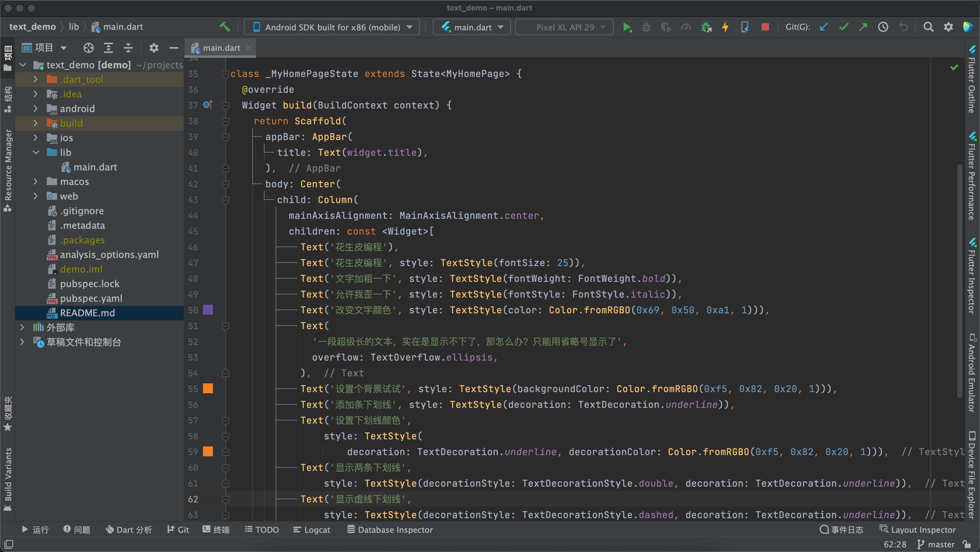The image size is (980, 552).
Task: Click purple color swatch on line 50
Action: click(208, 310)
